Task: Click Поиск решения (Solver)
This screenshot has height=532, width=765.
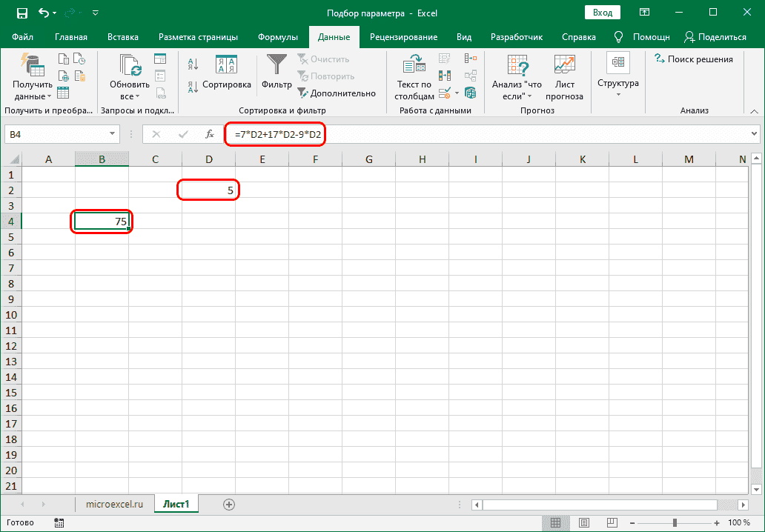Action: tap(694, 59)
